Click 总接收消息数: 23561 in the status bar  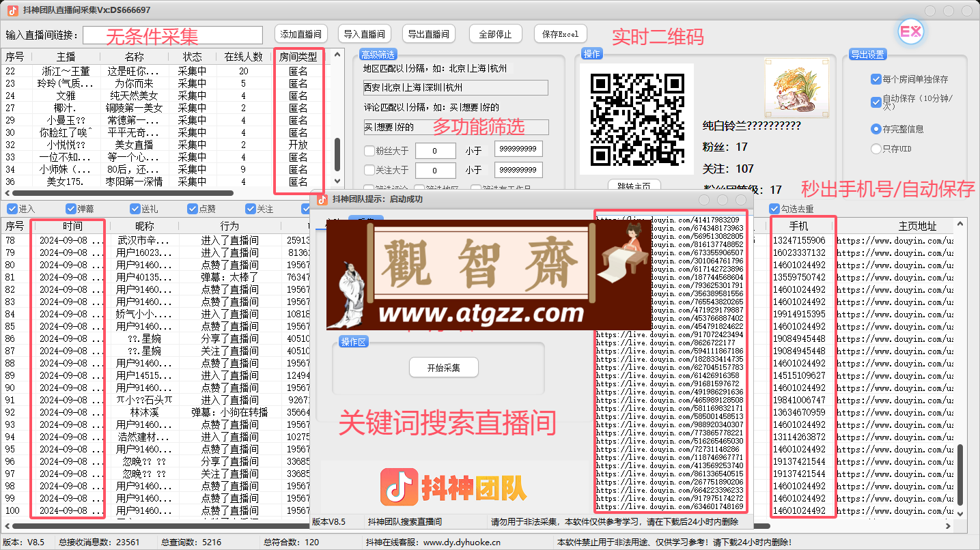(x=99, y=542)
